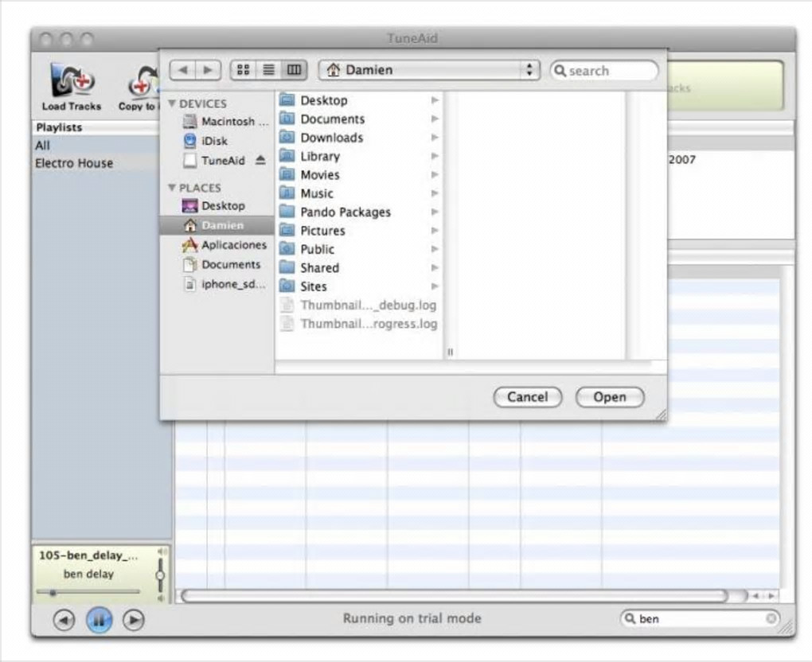Select the Thumbnail...rogress.log file

coord(358,324)
